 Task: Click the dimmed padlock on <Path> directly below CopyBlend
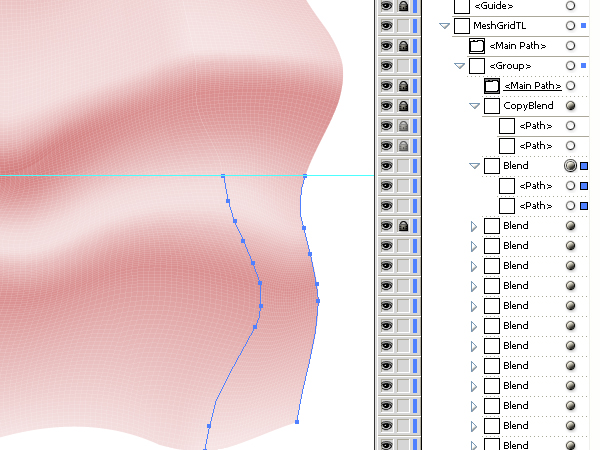pyautogui.click(x=403, y=126)
